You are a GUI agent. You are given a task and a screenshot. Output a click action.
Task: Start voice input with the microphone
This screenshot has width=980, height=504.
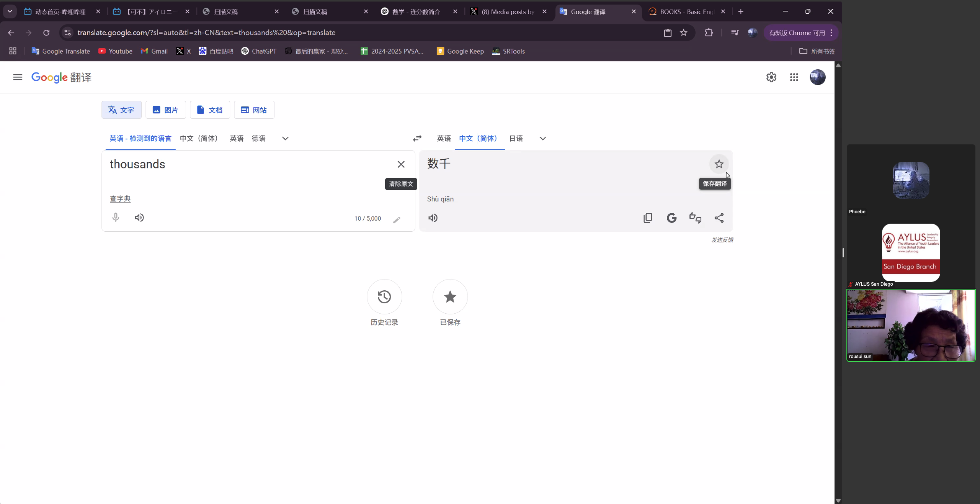click(116, 218)
